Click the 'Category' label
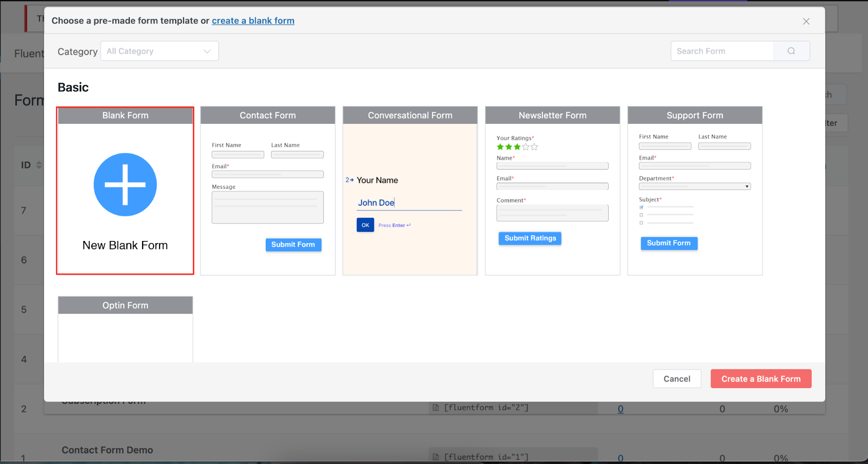 (x=78, y=52)
